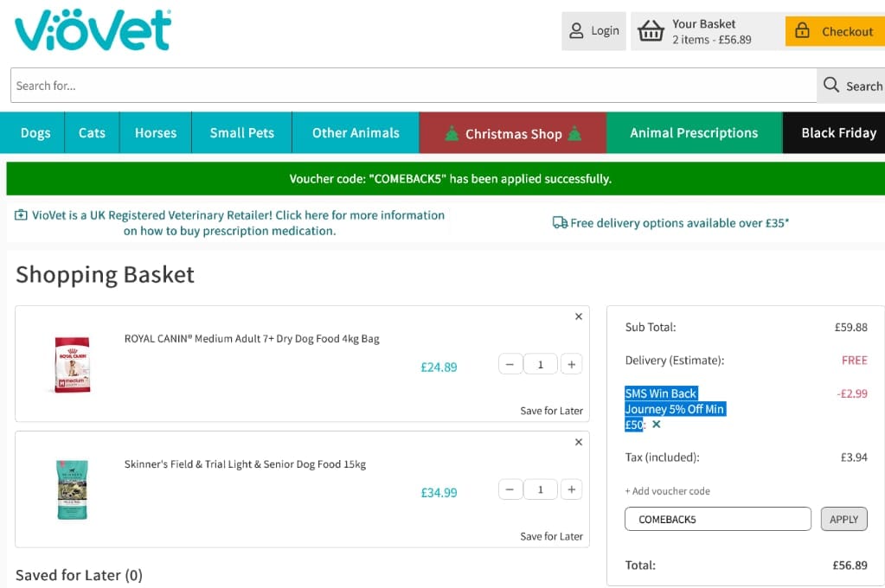Click the Tax £3.94 value
The image size is (885, 588).
pos(854,457)
